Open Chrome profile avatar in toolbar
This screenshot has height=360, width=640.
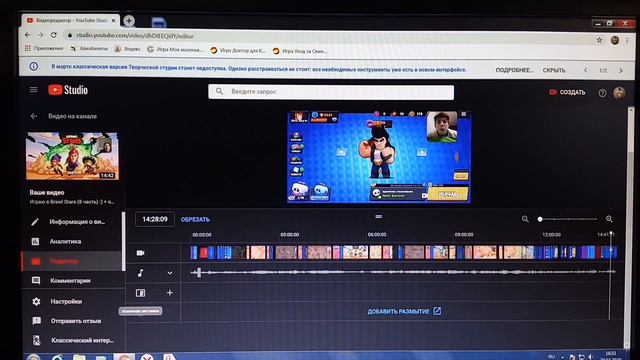[x=615, y=40]
